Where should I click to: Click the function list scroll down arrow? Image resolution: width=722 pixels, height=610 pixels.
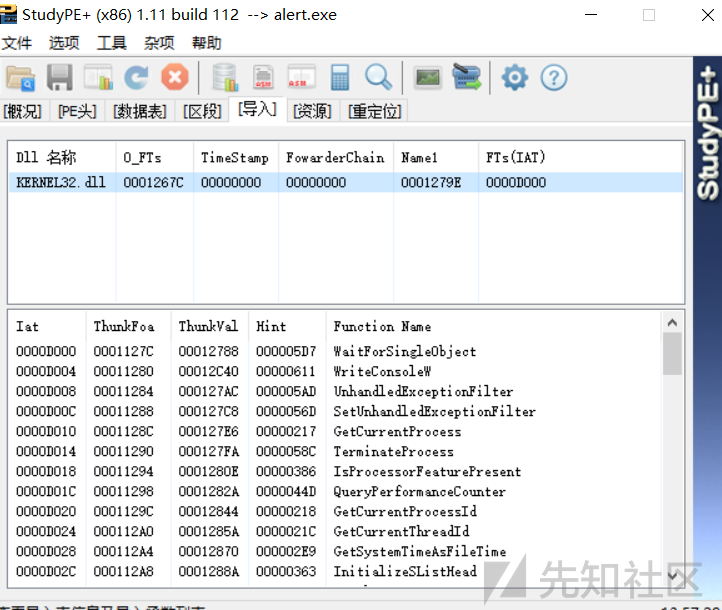tap(672, 575)
